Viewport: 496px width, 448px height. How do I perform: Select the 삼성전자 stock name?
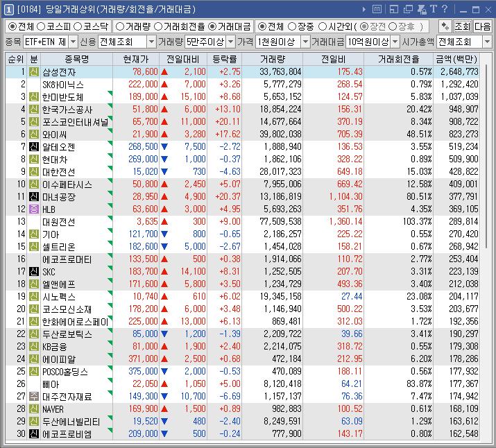(x=59, y=72)
